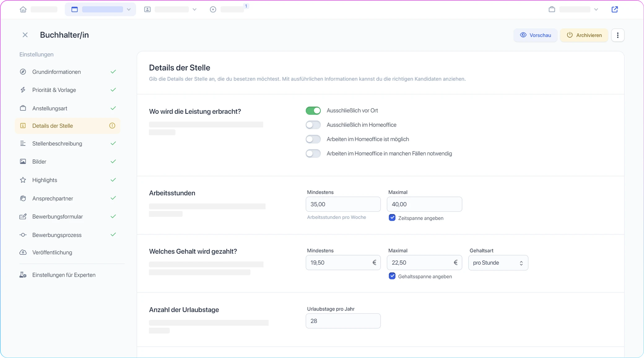The image size is (644, 358).
Task: Click the star icon for Highlights
Action: pos(23,180)
